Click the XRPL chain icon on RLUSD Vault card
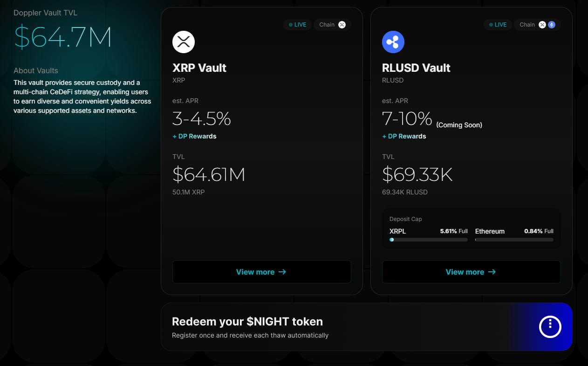588x366 pixels. tap(542, 25)
